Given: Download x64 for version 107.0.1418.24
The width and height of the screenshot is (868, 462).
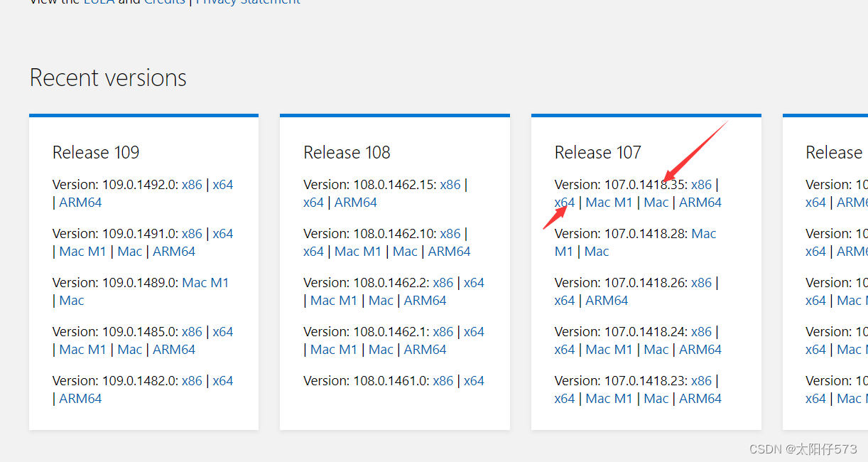Looking at the screenshot, I should tap(565, 350).
